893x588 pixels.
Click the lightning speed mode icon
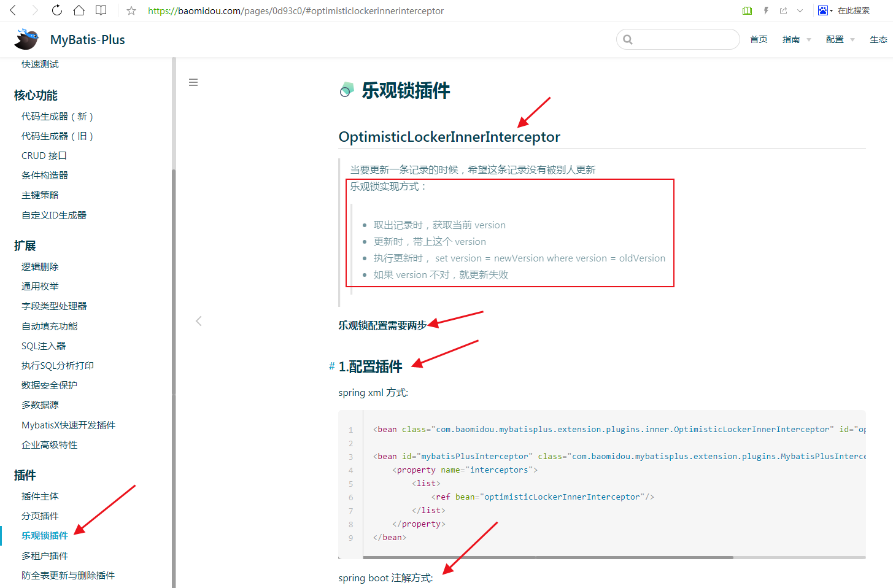click(x=766, y=10)
